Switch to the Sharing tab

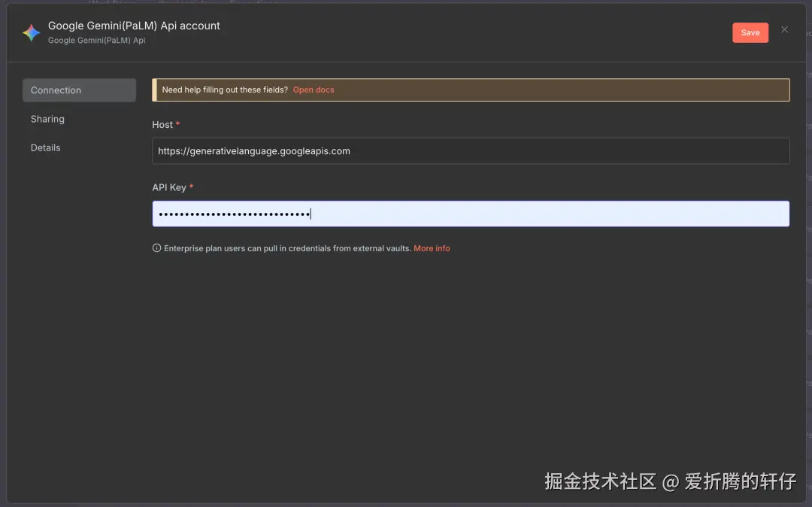tap(47, 119)
